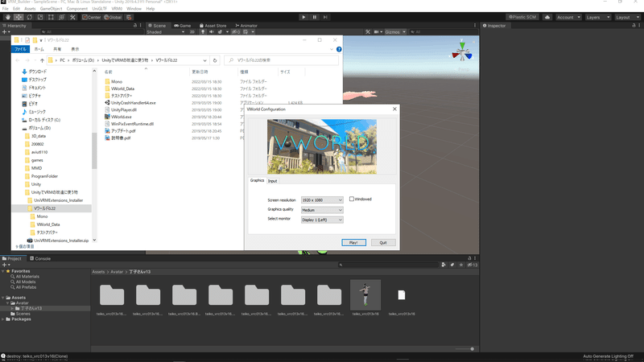The width and height of the screenshot is (644, 362).
Task: Select the Rotate tool
Action: tap(30, 17)
